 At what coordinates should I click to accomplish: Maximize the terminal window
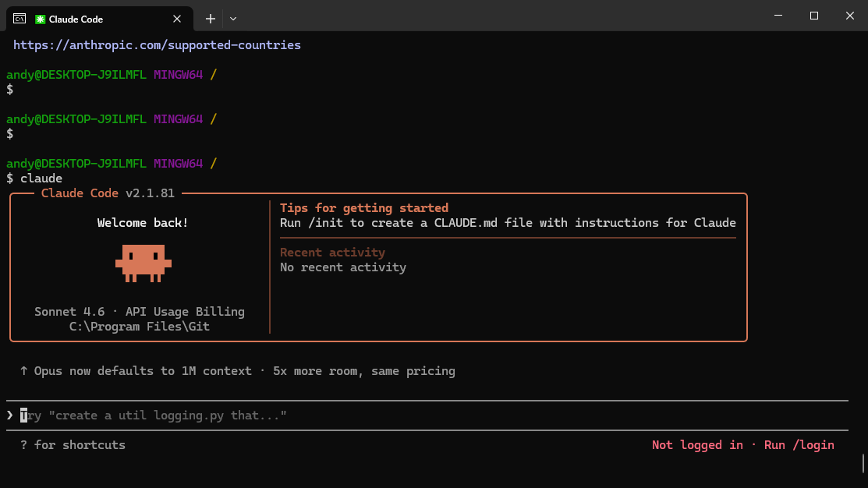[x=813, y=16]
